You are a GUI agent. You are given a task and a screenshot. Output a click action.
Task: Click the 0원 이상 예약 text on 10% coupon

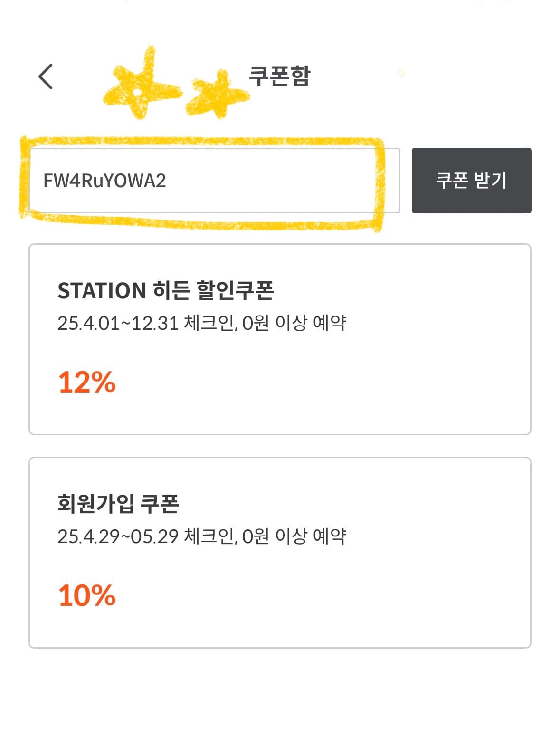click(294, 537)
